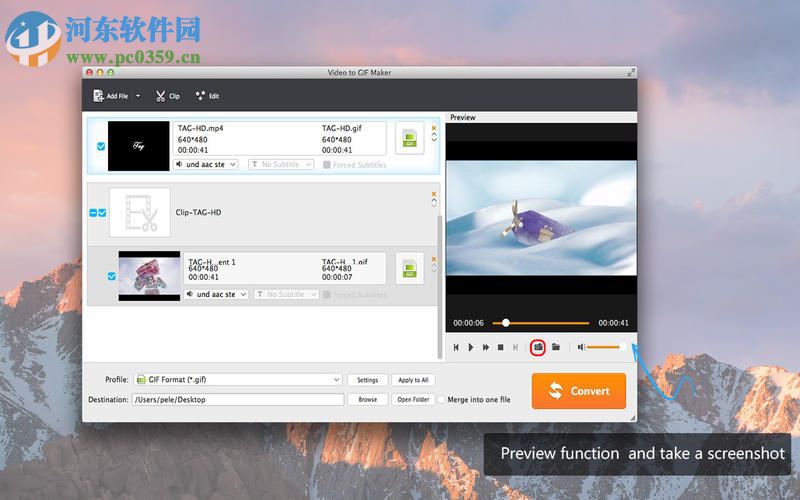Open No Subtitle dropdown for TAC-HD.mp4
Viewport: 800px width, 500px height.
click(281, 164)
